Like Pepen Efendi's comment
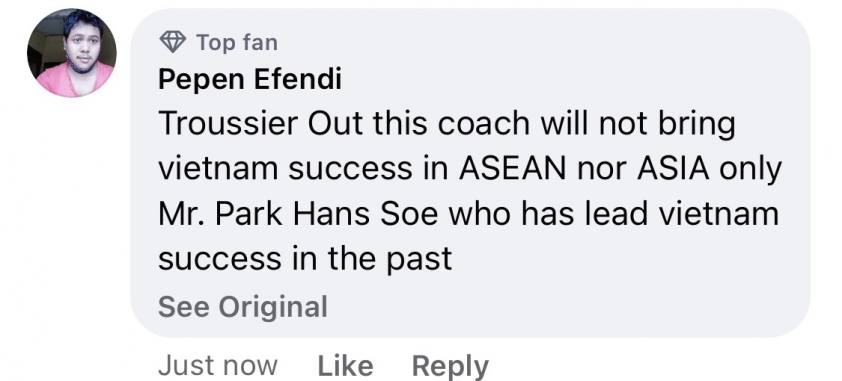842x381 pixels. pyautogui.click(x=345, y=366)
